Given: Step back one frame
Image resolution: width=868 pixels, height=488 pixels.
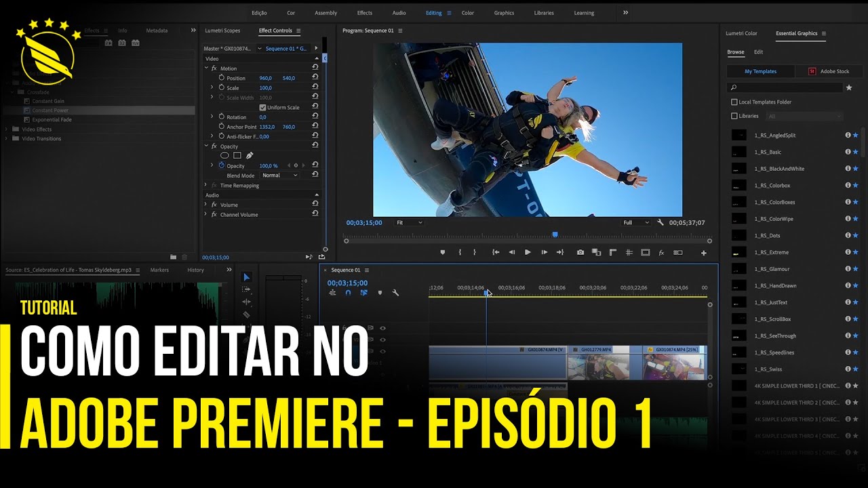Looking at the screenshot, I should click(512, 252).
